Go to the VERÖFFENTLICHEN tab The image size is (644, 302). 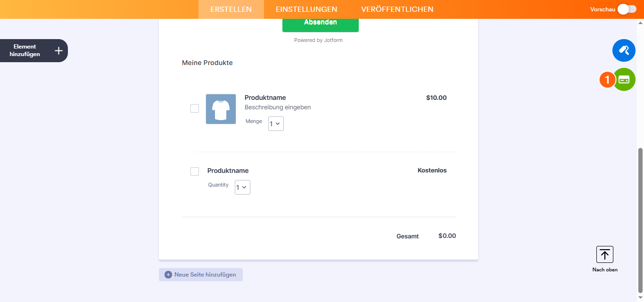point(397,9)
